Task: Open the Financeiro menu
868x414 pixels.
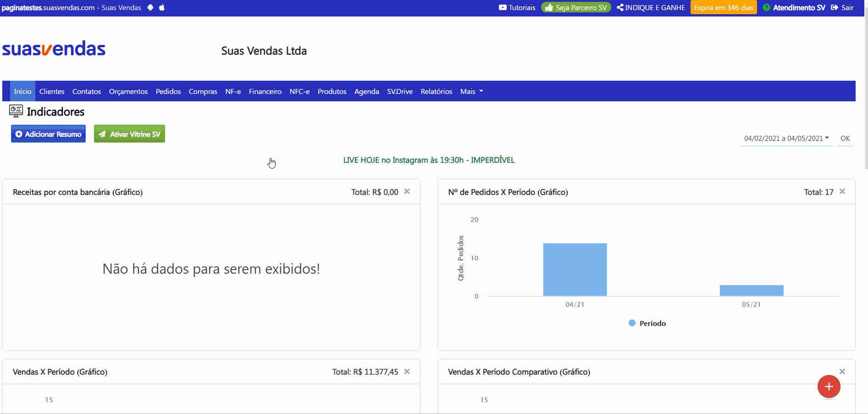Action: 265,91
